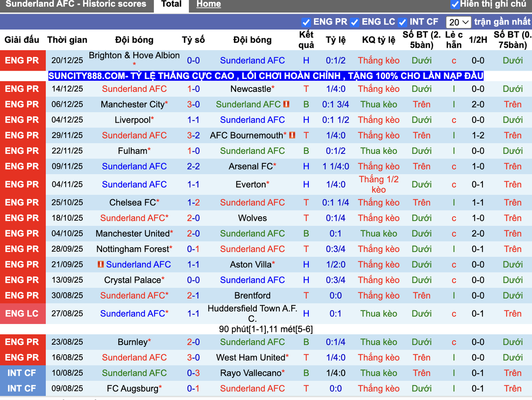Click the ENG PR badge on the Brighton row

point(23,60)
